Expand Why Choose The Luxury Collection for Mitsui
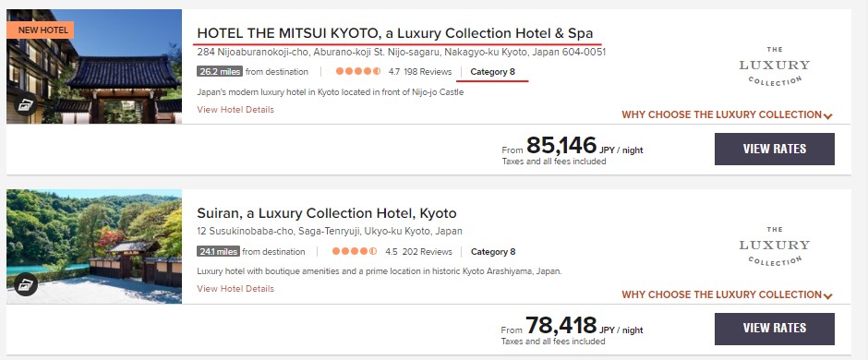The width and height of the screenshot is (868, 360). [727, 115]
